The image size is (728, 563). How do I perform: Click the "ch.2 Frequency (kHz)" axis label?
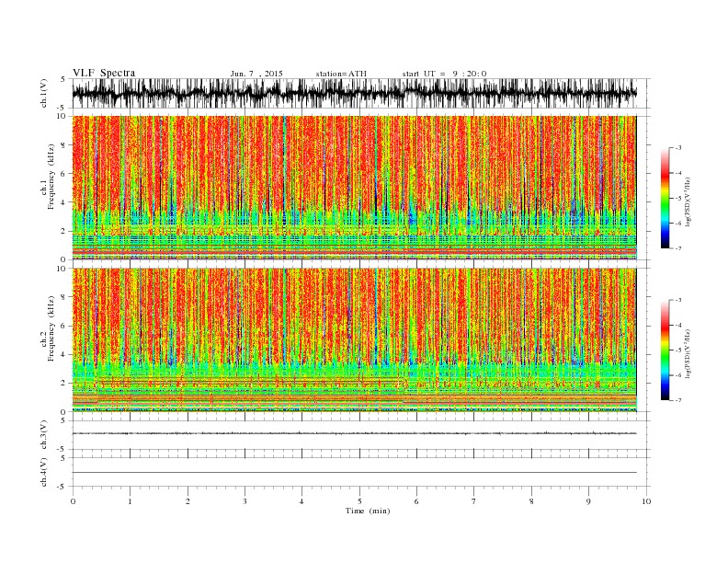tap(48, 328)
